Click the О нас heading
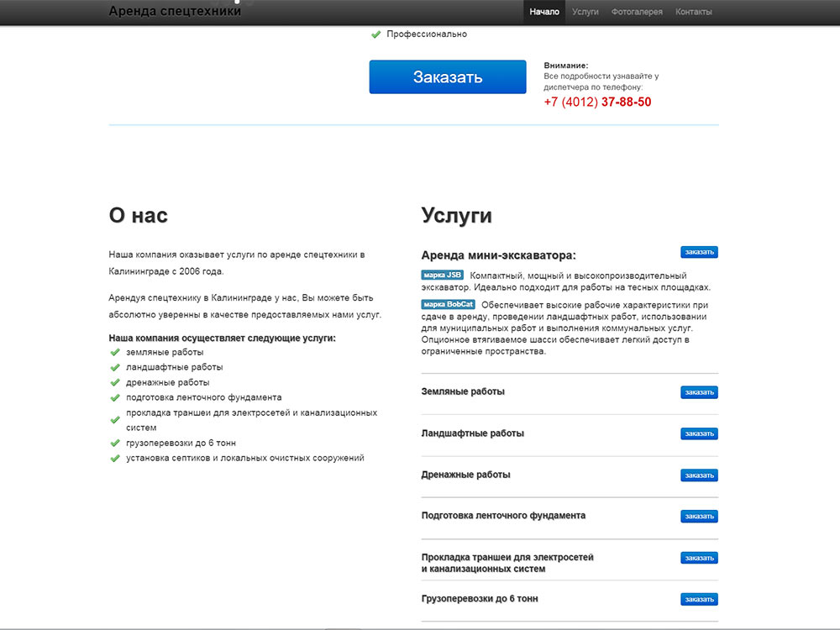The height and width of the screenshot is (630, 840). [139, 215]
